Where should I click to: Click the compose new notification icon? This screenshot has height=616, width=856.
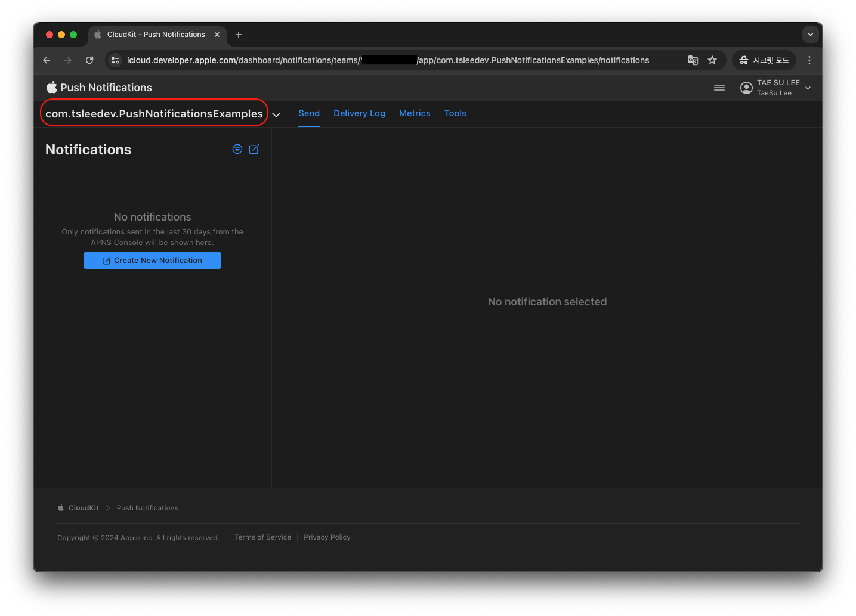[x=254, y=150]
